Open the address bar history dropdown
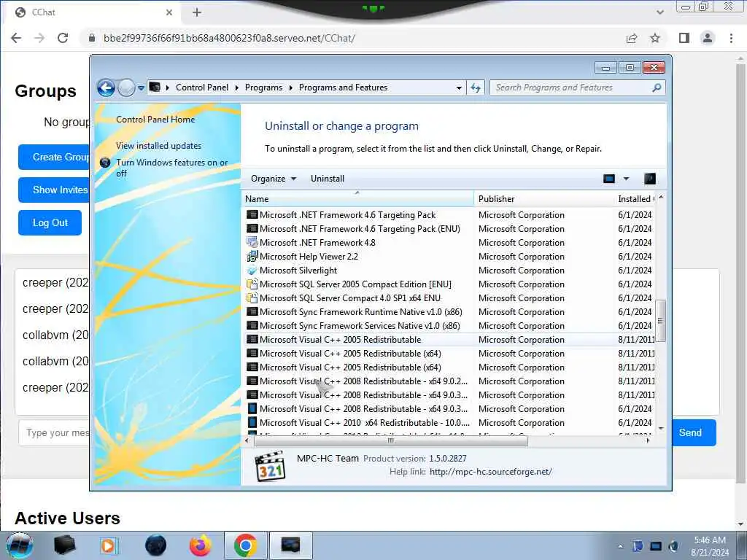The height and width of the screenshot is (560, 747). click(x=459, y=87)
